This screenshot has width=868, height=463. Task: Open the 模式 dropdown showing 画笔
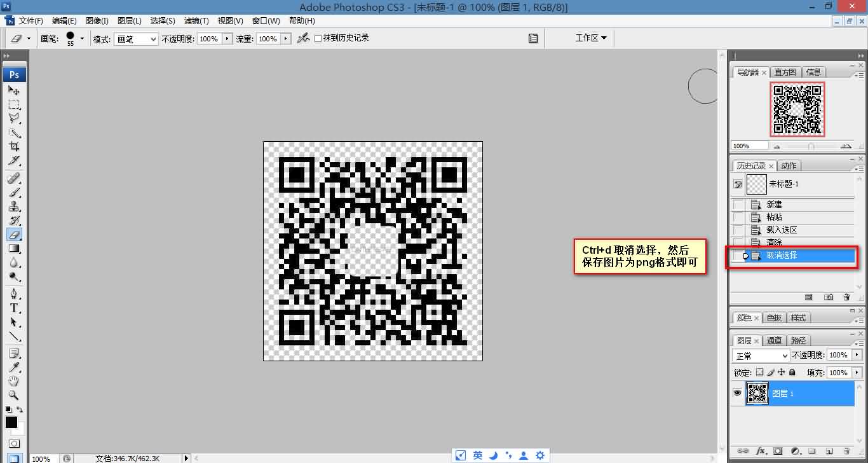tap(136, 39)
